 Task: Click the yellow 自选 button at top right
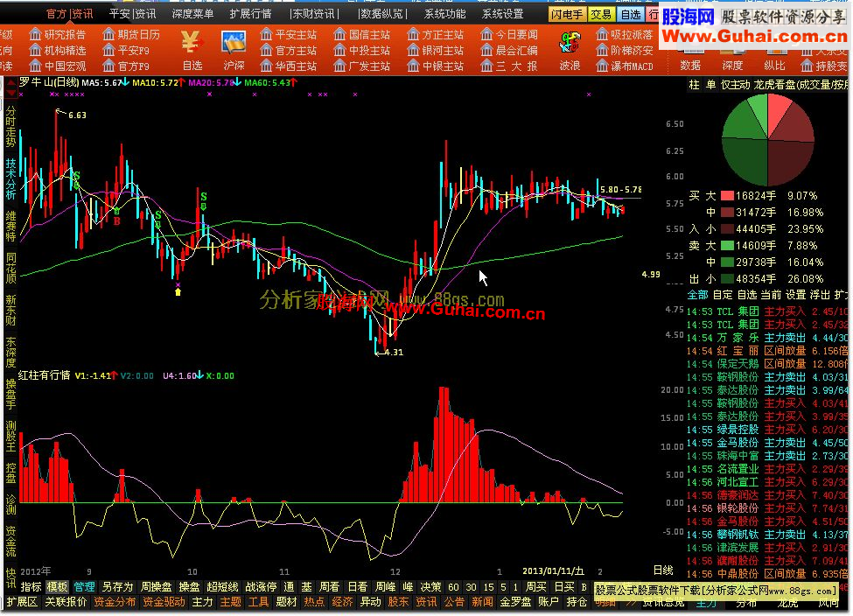click(x=631, y=15)
